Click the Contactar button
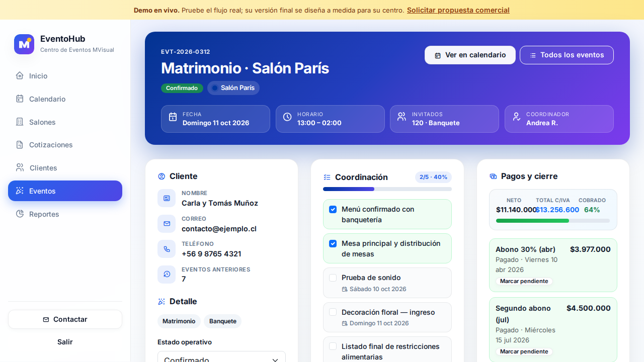 tap(65, 319)
